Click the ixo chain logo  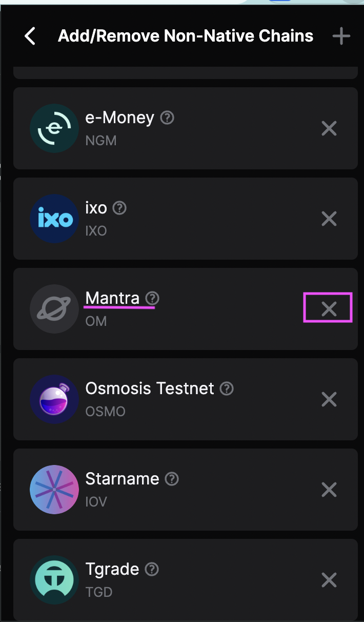click(54, 219)
